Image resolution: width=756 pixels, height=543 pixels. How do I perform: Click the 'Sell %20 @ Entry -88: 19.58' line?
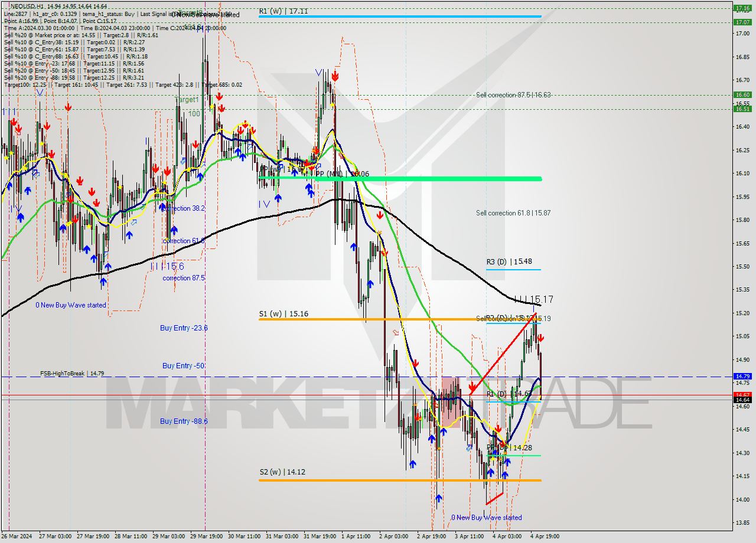(74, 77)
